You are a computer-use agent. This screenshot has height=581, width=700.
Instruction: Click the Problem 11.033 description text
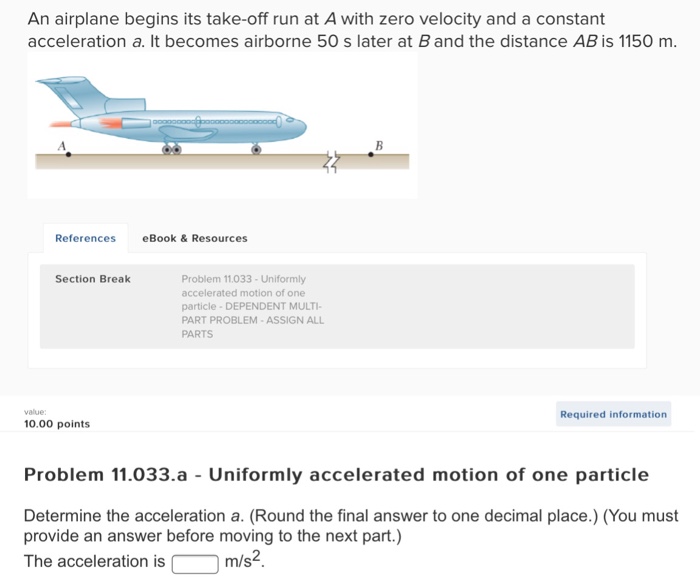pyautogui.click(x=252, y=306)
